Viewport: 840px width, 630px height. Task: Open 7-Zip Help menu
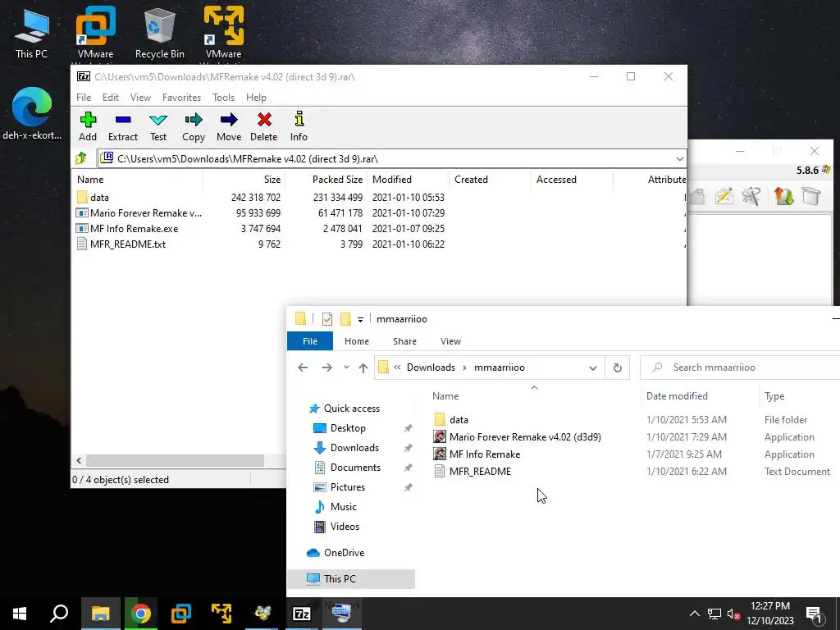256,98
